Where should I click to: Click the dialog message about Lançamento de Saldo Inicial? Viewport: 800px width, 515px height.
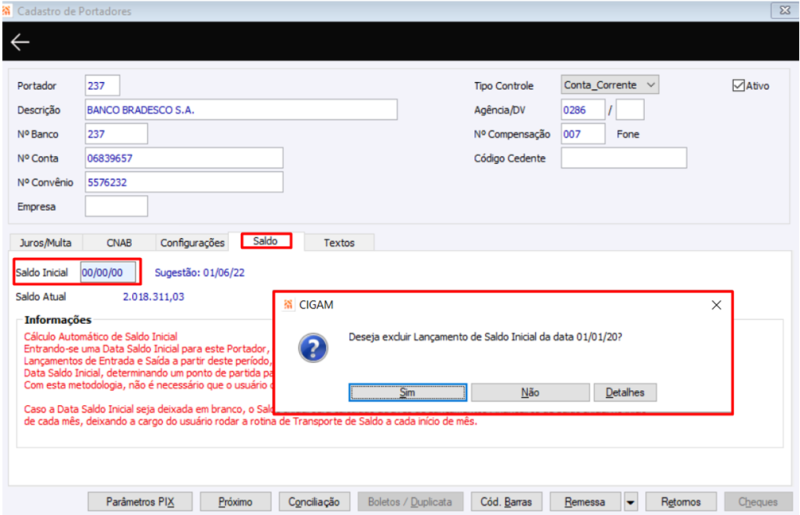tap(485, 337)
